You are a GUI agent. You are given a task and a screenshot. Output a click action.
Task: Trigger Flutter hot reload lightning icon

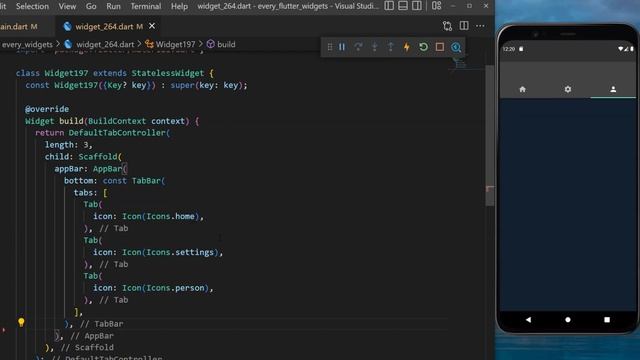coord(407,47)
